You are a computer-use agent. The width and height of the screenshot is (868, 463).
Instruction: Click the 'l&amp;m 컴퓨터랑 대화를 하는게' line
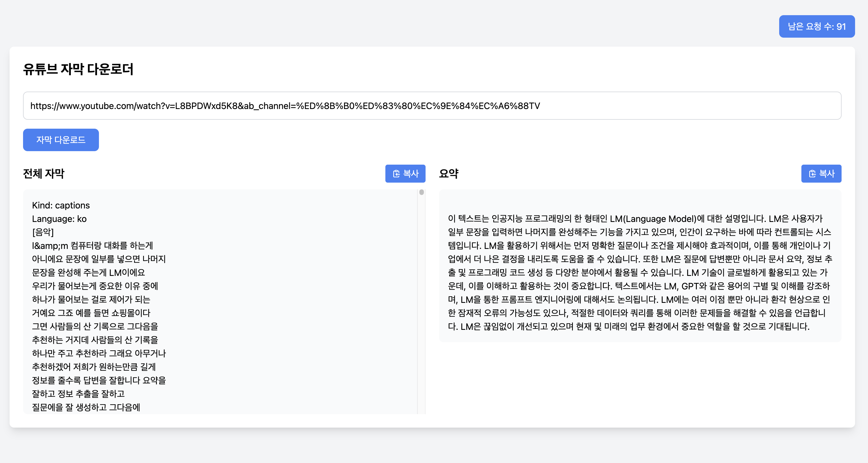[x=92, y=246]
